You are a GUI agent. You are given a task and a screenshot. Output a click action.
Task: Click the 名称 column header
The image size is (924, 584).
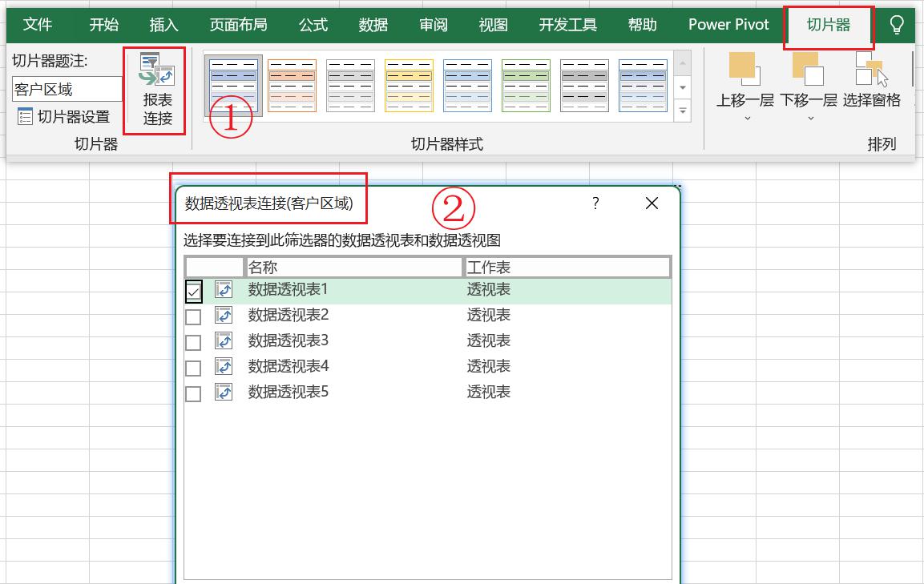point(353,268)
